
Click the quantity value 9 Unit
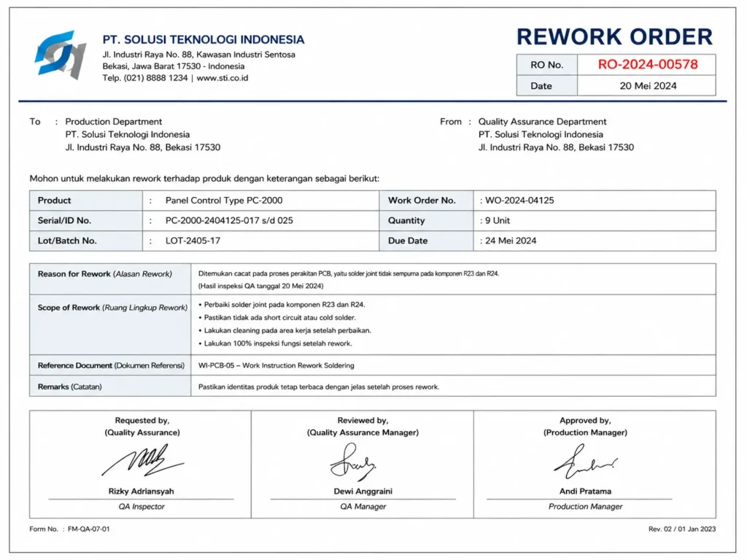(x=498, y=220)
